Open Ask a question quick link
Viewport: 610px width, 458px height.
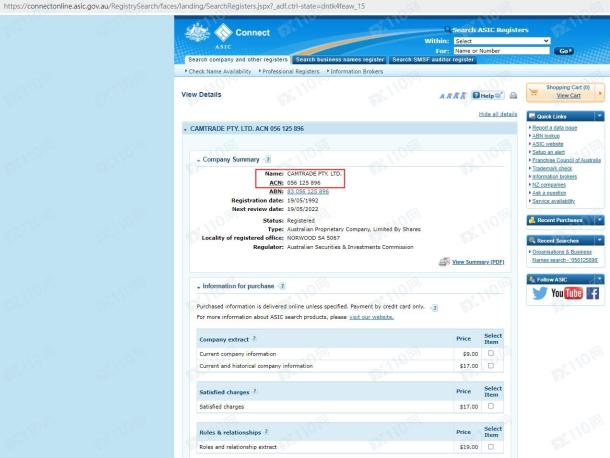549,193
